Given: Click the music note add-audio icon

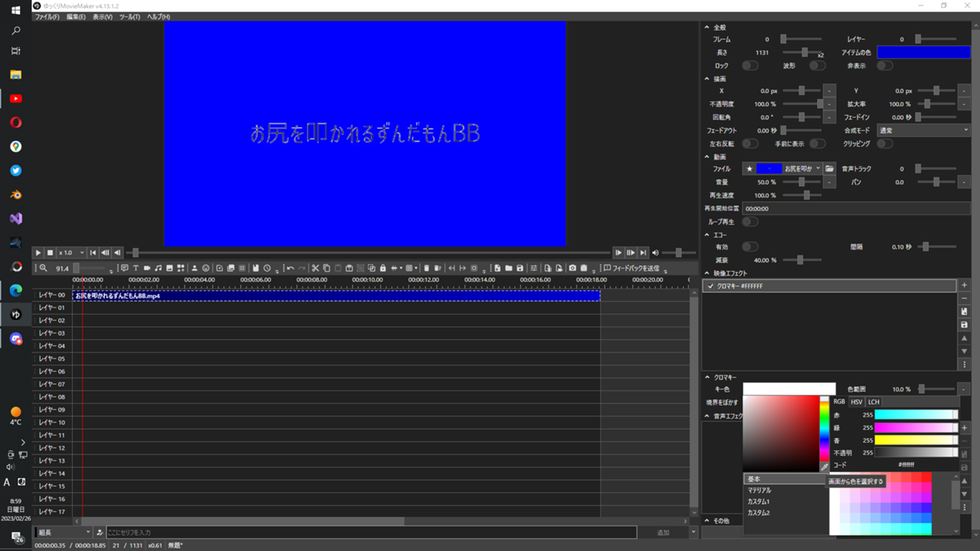Looking at the screenshot, I should click(x=158, y=268).
